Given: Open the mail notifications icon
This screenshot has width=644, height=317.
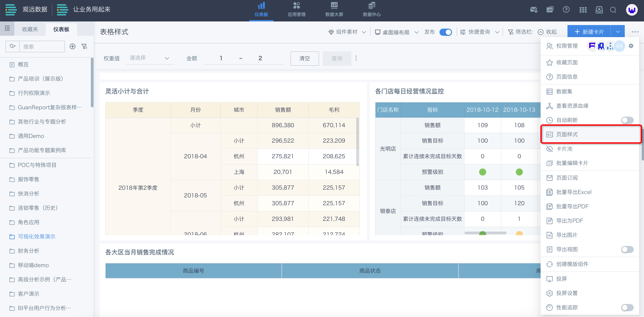Looking at the screenshot, I should (533, 10).
